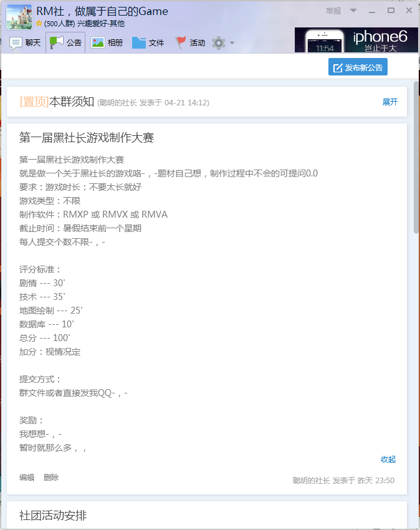Click the group avatar castle image
Screen dimensions: 420x530
pyautogui.click(x=19, y=17)
